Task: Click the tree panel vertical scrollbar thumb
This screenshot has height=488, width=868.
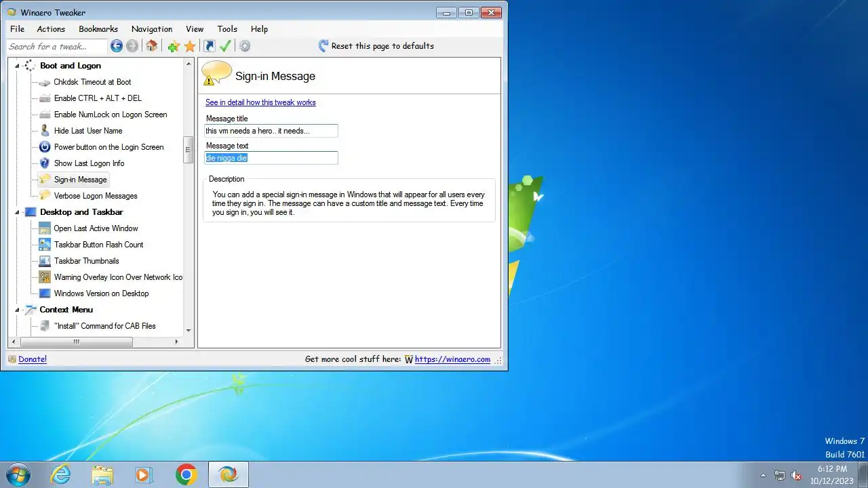Action: pos(189,150)
